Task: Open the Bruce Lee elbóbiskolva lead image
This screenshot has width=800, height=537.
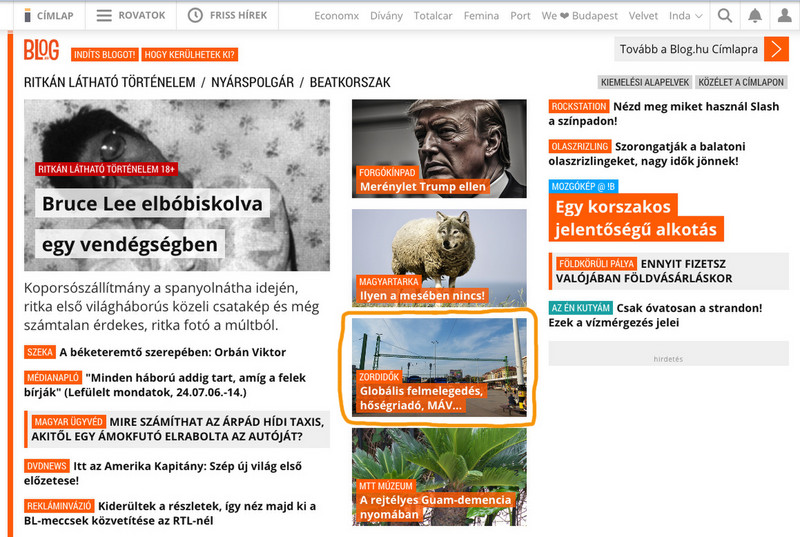Action: [x=177, y=185]
